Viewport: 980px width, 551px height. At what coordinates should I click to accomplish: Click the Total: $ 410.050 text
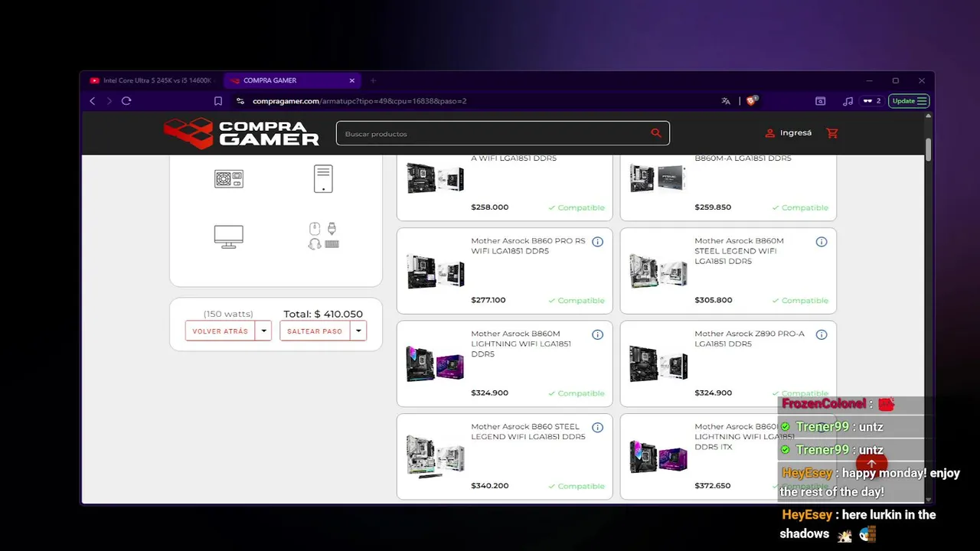pos(323,314)
